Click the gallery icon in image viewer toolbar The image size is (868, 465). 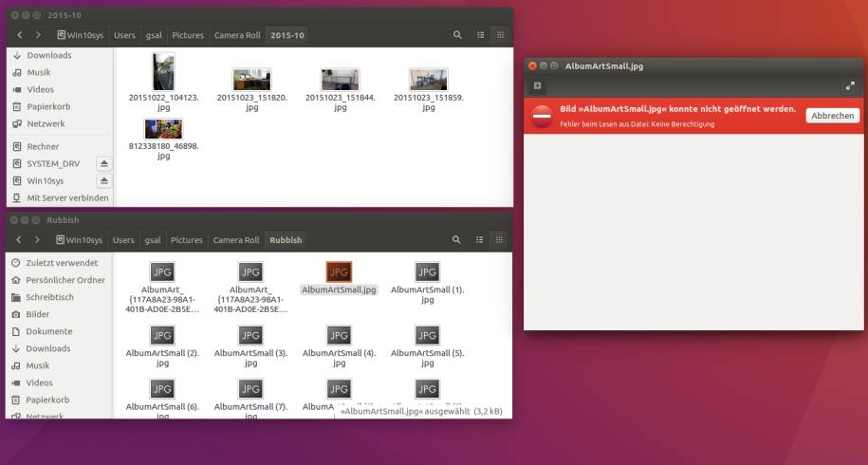tap(538, 86)
